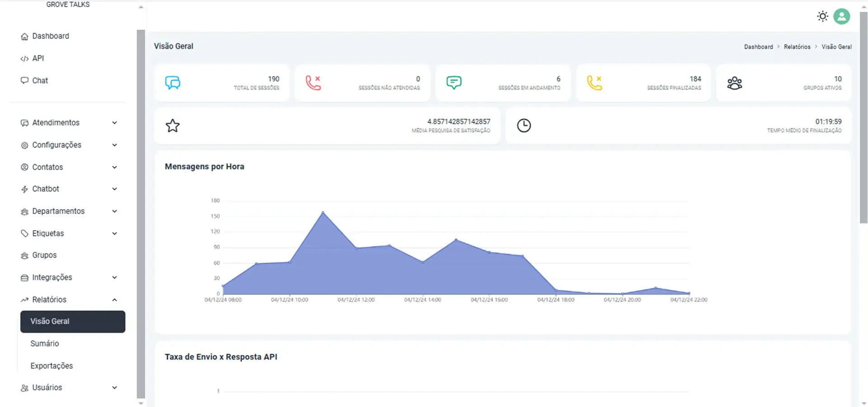The width and height of the screenshot is (868, 407).
Task: Click the total sessions chat bubbles icon
Action: pos(173,83)
